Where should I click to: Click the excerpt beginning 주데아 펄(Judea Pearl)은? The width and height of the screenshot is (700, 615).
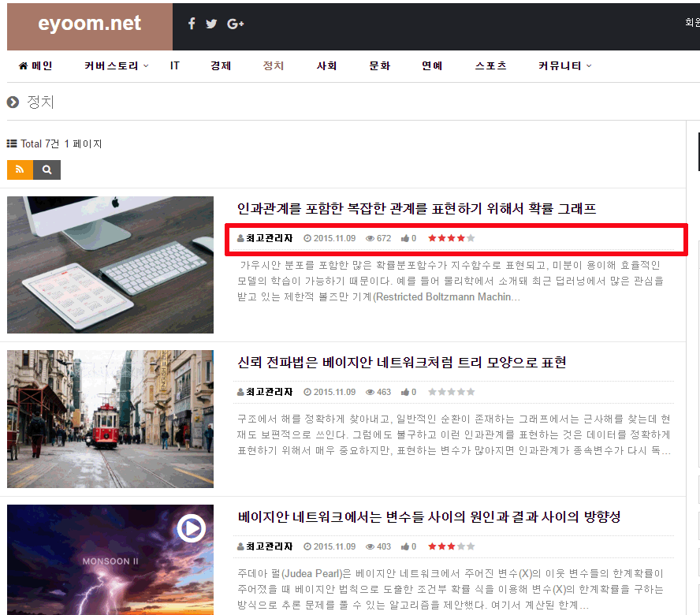pos(450,589)
